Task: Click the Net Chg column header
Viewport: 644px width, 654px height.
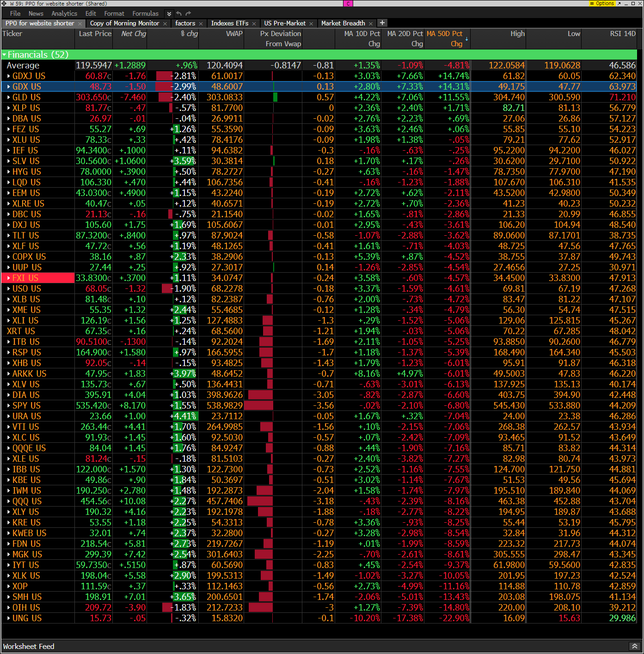Action: click(130, 39)
